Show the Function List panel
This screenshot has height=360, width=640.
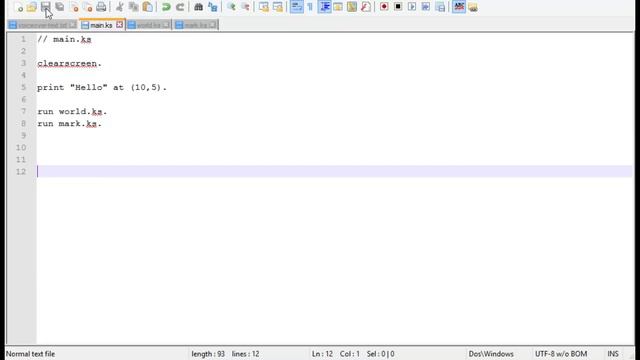[366, 7]
